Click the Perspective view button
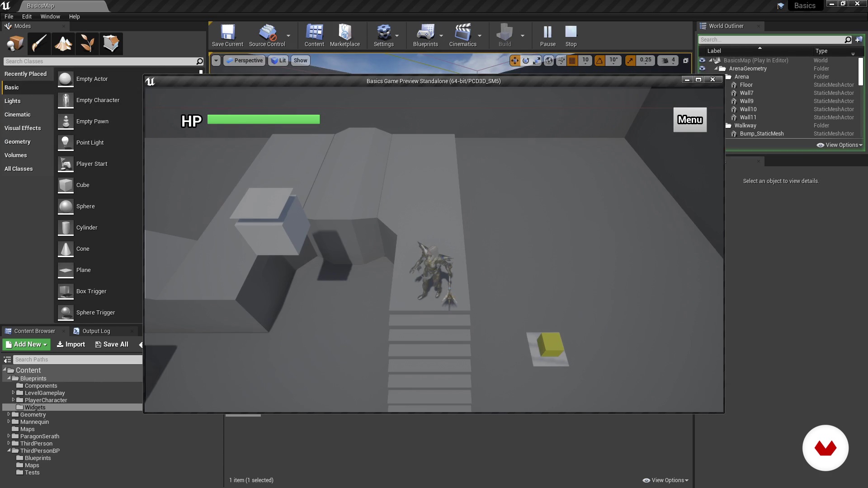Viewport: 868px width, 488px height. point(244,61)
